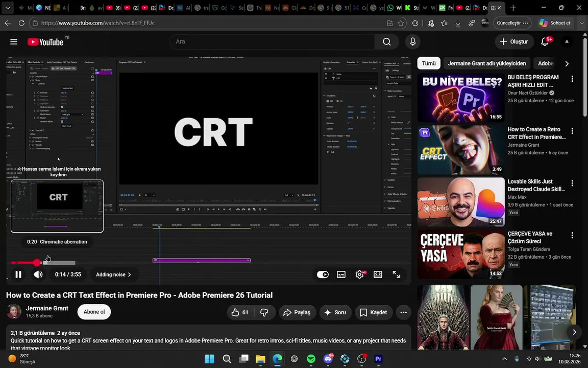
Task: Open the video title heading text
Action: pyautogui.click(x=139, y=295)
